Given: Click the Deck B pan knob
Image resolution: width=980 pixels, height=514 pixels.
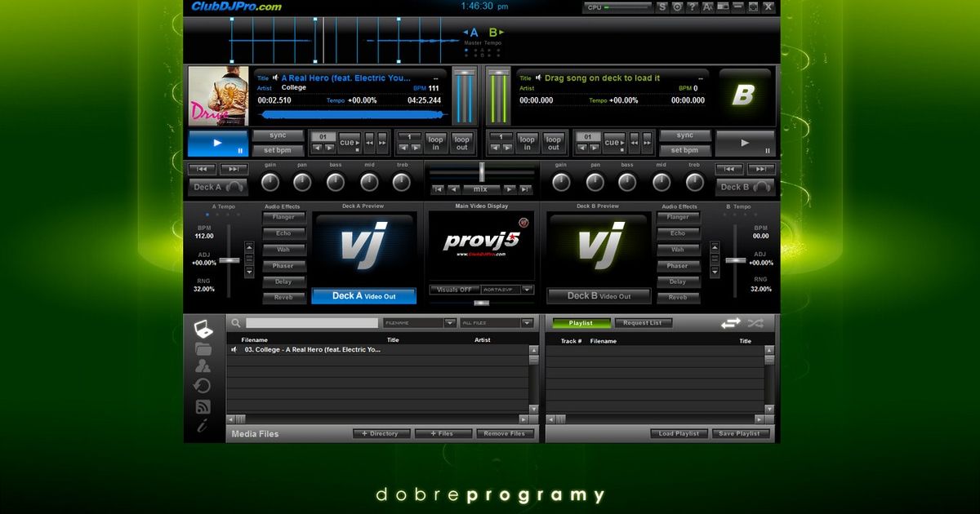Looking at the screenshot, I should [595, 182].
